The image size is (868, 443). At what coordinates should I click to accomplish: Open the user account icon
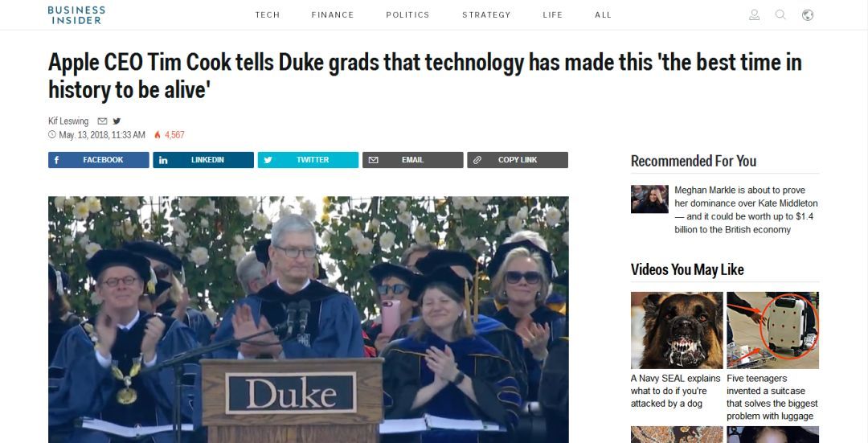[754, 14]
